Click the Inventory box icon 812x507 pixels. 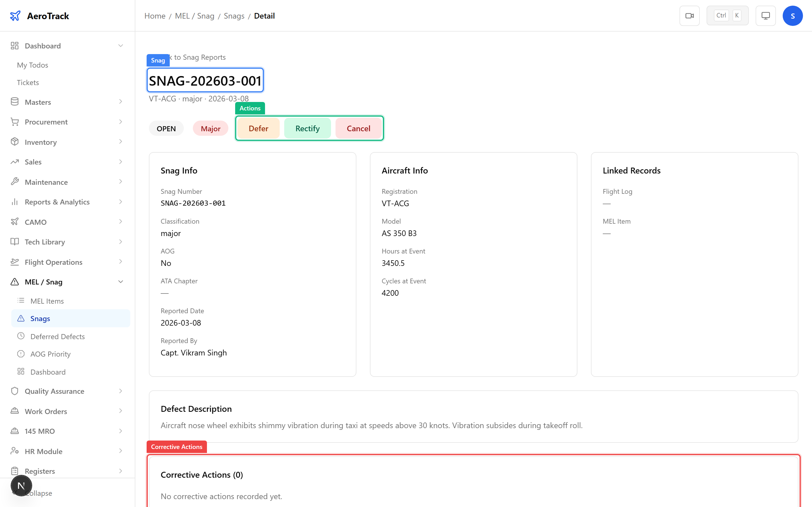point(15,141)
